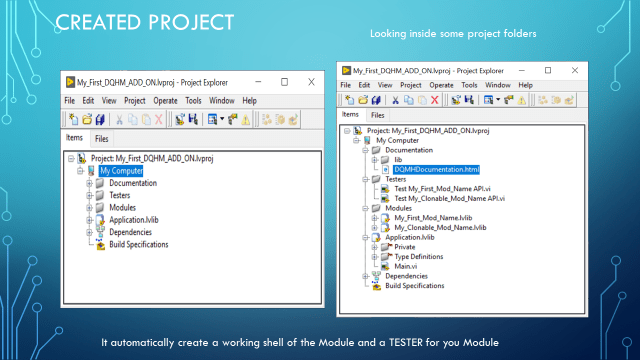Click Save All icon in left window toolbar
The image size is (640, 360).
pos(100,119)
